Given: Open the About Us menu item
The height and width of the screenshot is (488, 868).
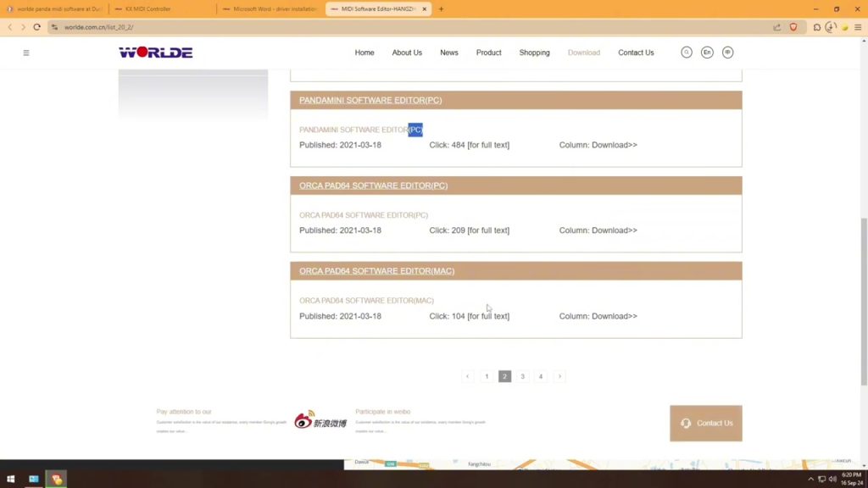Looking at the screenshot, I should pyautogui.click(x=407, y=53).
